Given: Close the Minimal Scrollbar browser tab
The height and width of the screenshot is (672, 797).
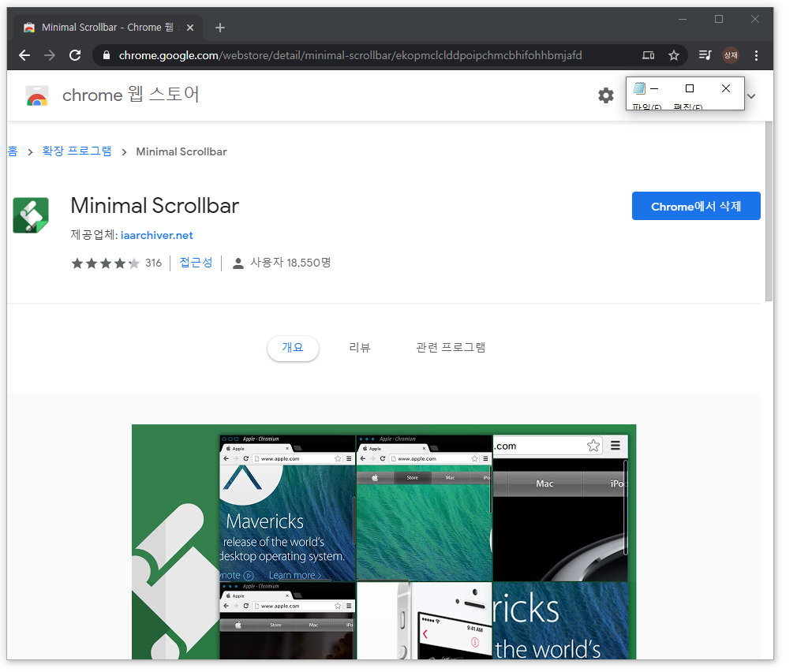Looking at the screenshot, I should (190, 28).
